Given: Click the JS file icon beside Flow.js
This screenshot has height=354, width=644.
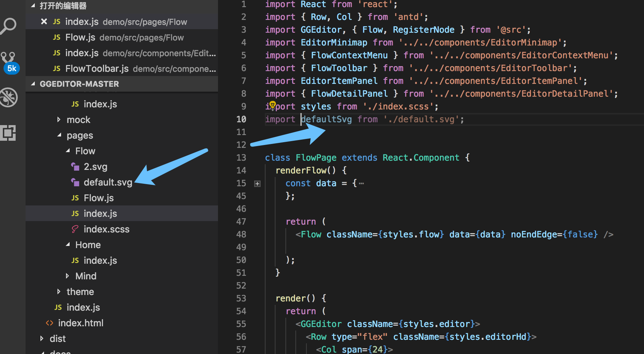Looking at the screenshot, I should pyautogui.click(x=75, y=198).
